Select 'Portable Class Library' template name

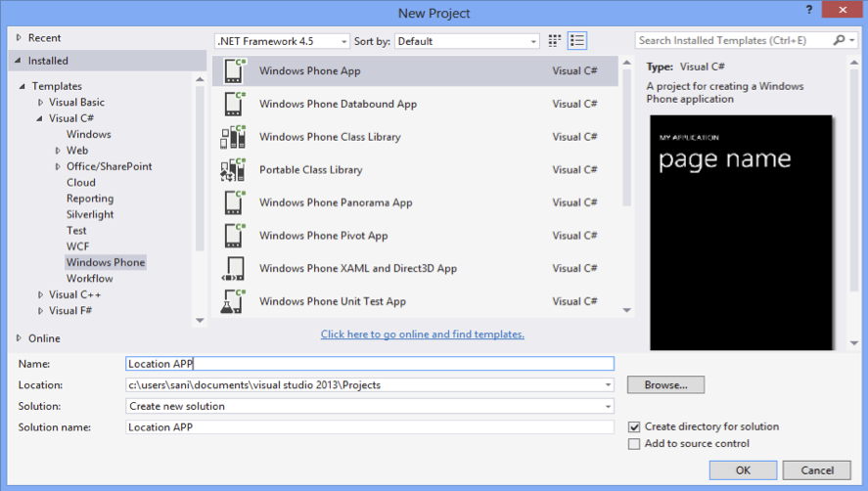coord(310,169)
